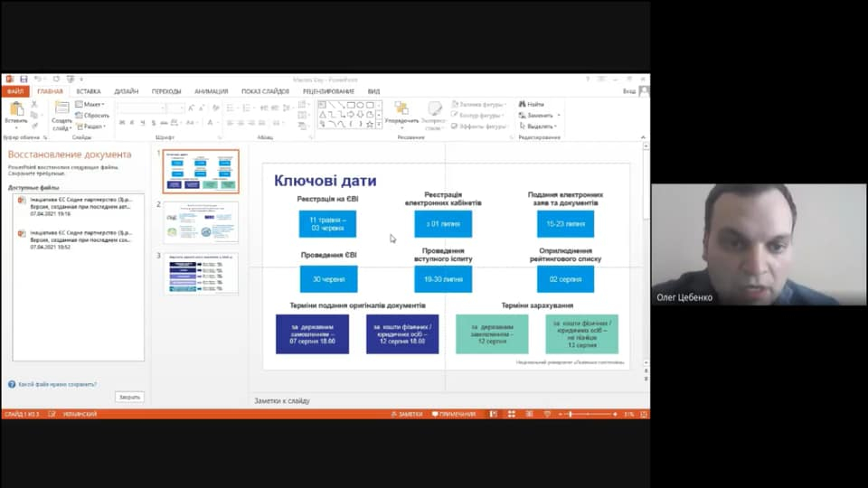Image resolution: width=868 pixels, height=488 pixels.
Task: Click the Cut scissors icon
Action: (x=34, y=104)
